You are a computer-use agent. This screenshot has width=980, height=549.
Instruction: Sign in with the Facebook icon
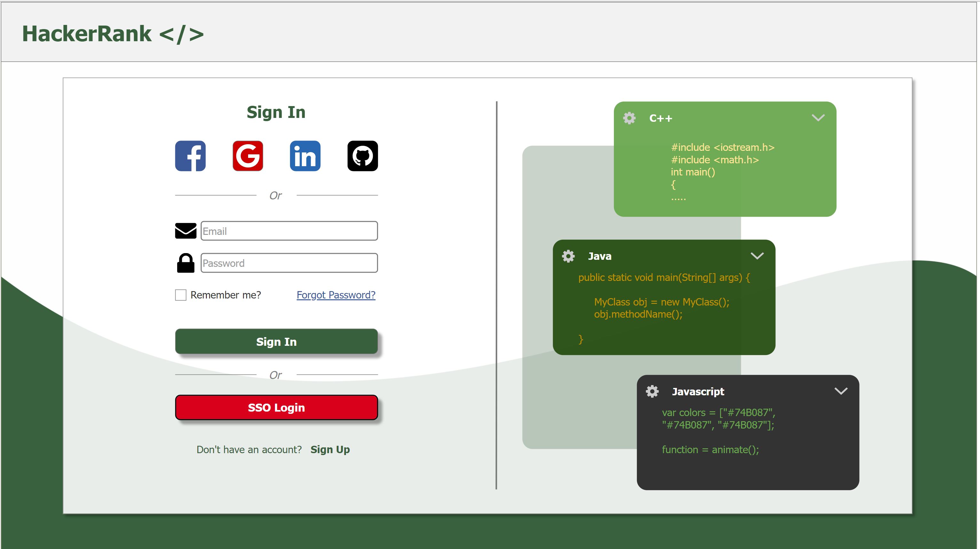pyautogui.click(x=190, y=156)
